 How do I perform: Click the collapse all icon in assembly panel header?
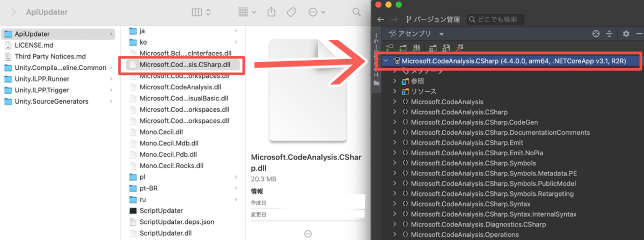click(x=609, y=34)
